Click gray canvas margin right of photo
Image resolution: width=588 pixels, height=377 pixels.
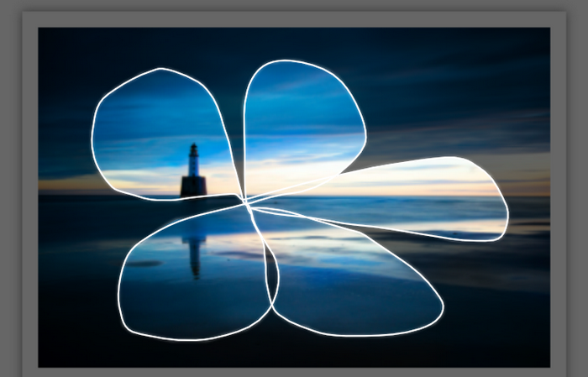[x=570, y=193]
